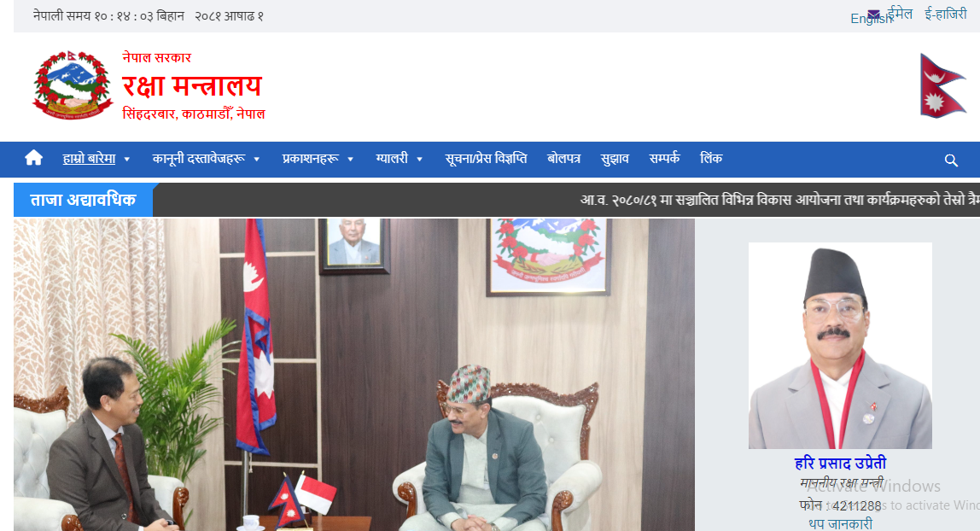Screen dimensions: 980x531
Task: Open the सूचना/प्रेस विज्ञप्ति menu item
Action: click(x=486, y=159)
